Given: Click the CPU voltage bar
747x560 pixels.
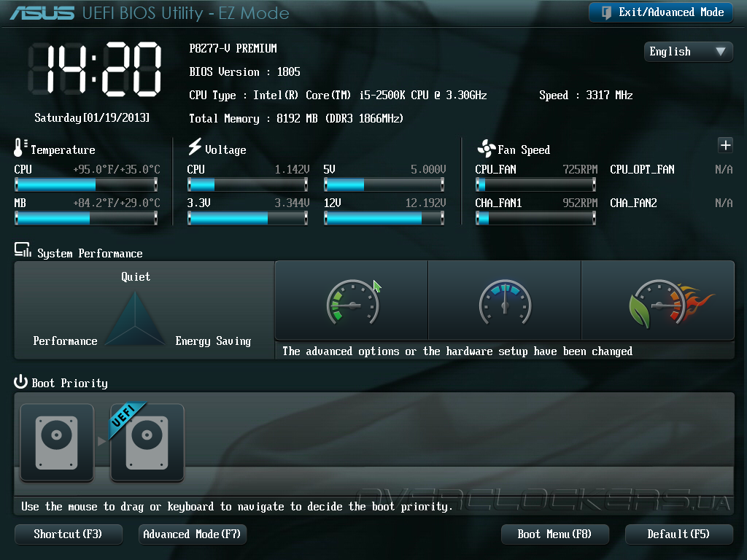Looking at the screenshot, I should coord(247,184).
